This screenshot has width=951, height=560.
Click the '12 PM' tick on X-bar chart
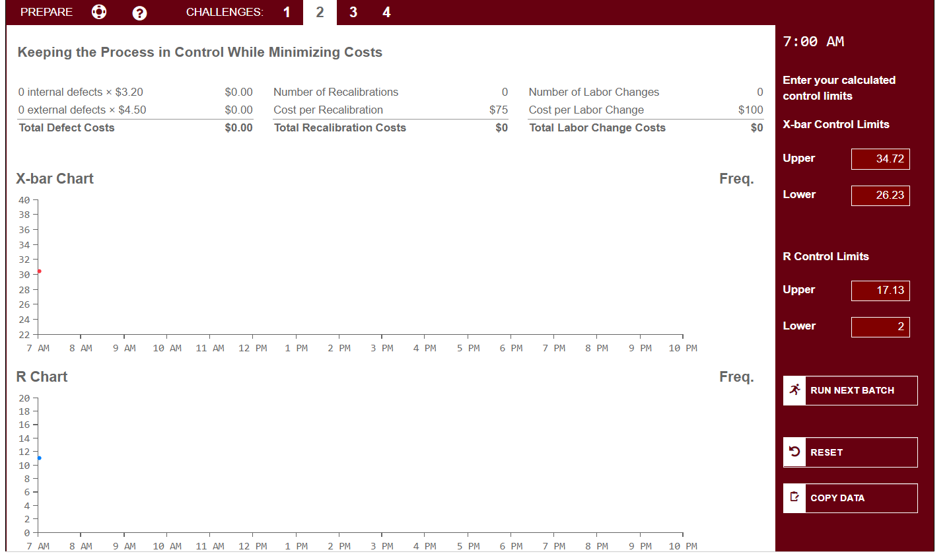(253, 348)
